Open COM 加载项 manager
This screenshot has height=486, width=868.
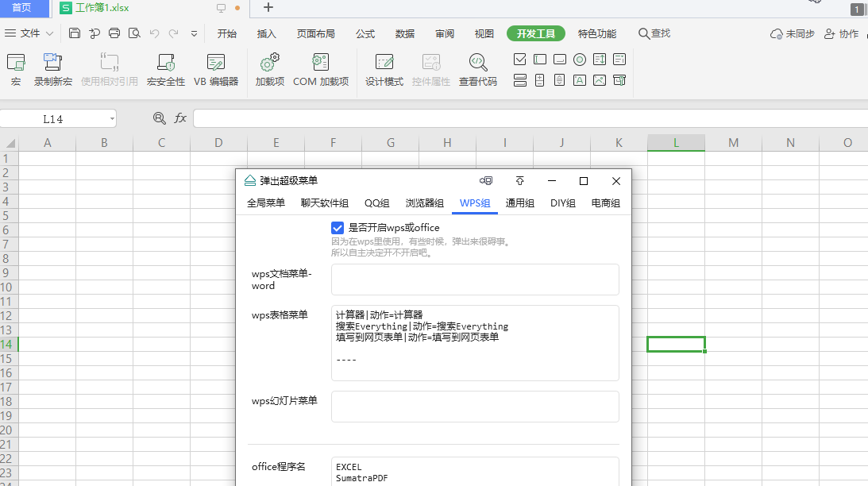tap(321, 70)
